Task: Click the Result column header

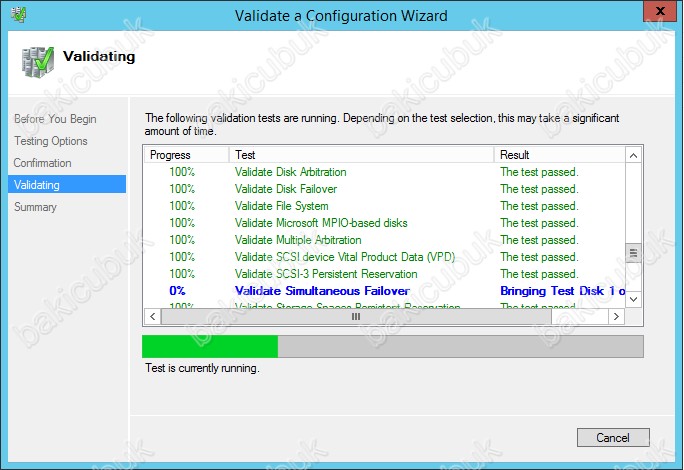Action: [560, 154]
